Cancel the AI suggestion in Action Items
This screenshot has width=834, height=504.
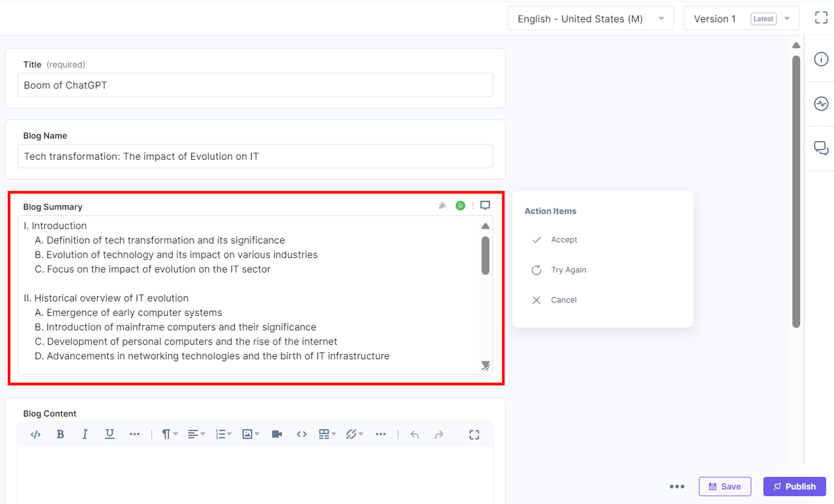[554, 300]
